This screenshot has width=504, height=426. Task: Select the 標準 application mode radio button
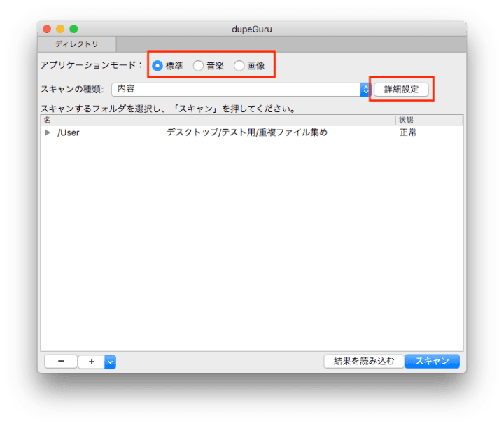coord(157,66)
